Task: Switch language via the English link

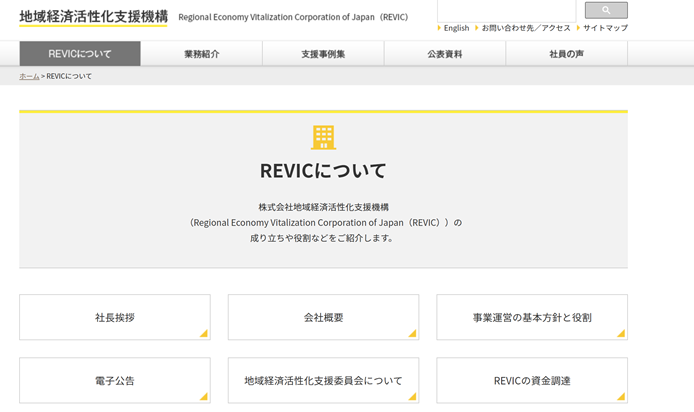Action: click(455, 28)
